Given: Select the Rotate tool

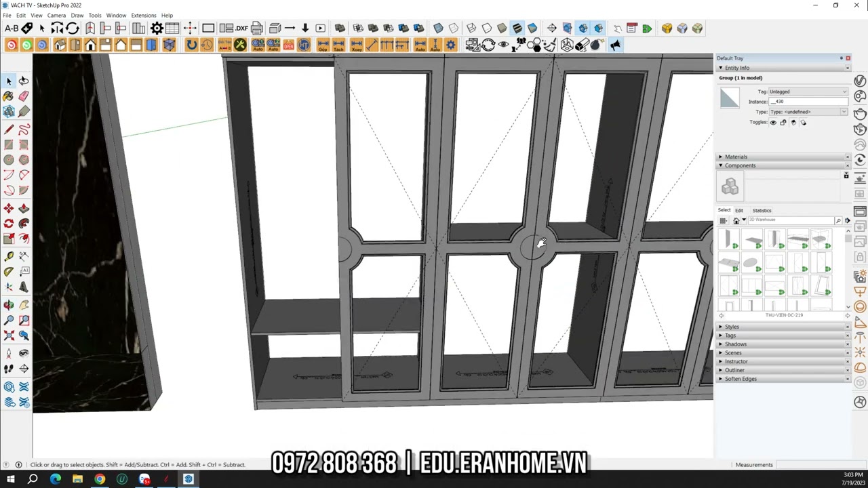Looking at the screenshot, I should pyautogui.click(x=9, y=224).
